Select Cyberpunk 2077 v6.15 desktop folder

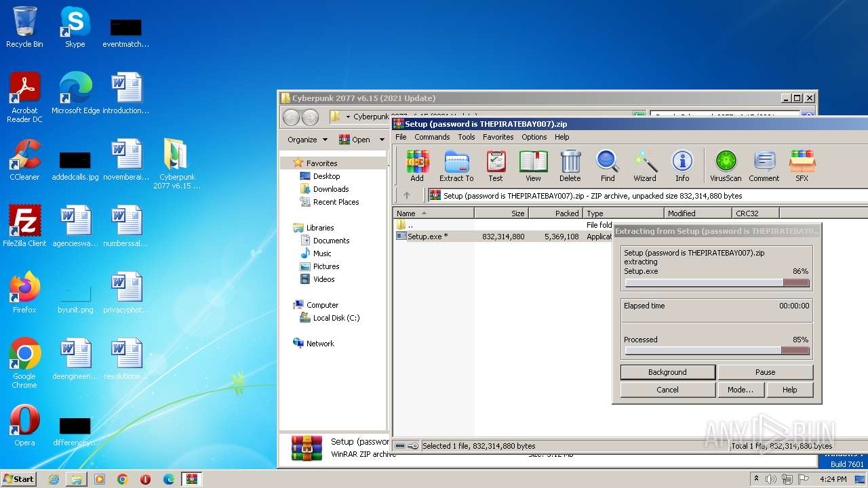coord(177,164)
